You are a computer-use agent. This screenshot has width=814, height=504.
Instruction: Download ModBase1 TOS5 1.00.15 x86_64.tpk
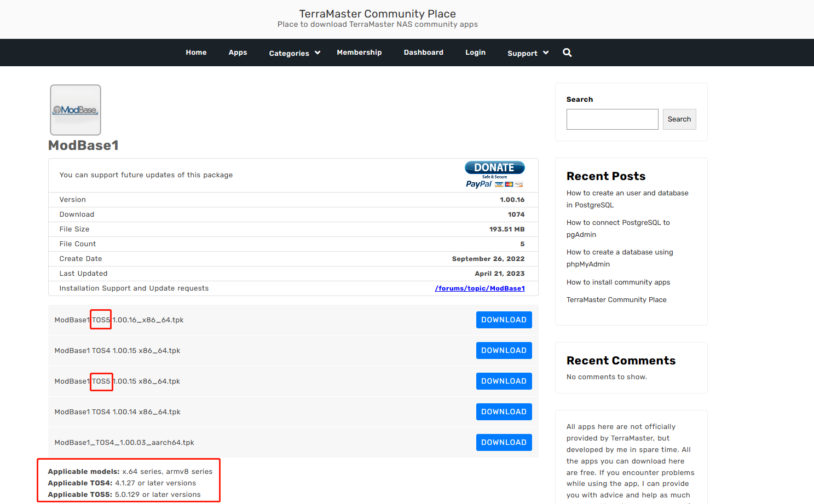tap(504, 381)
